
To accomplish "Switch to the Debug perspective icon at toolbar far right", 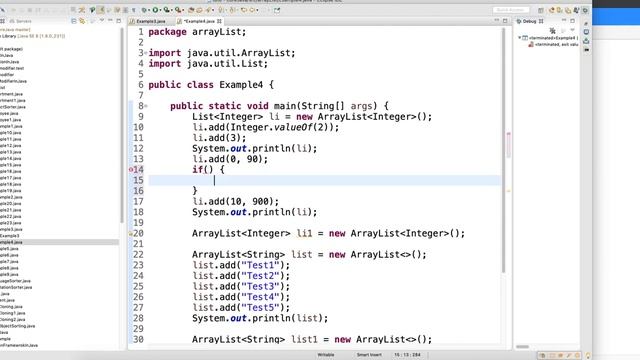I will pyautogui.click(x=585, y=10).
